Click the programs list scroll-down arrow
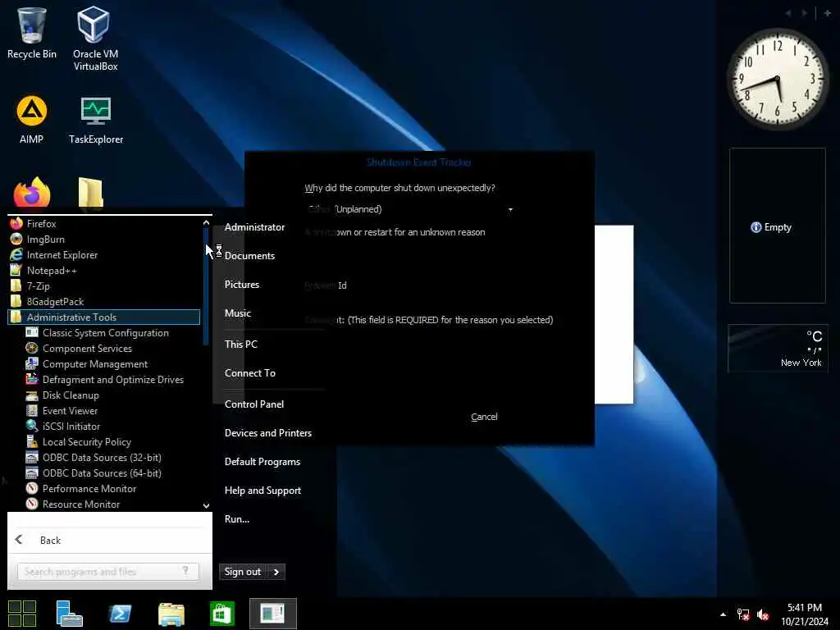 206,505
